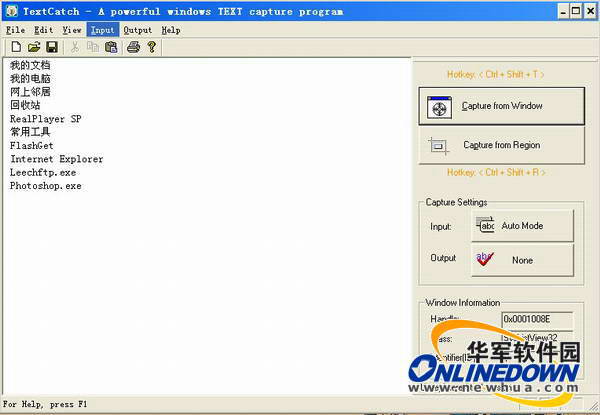600x415 pixels.
Task: Click the Cut scissors icon
Action: [75, 47]
